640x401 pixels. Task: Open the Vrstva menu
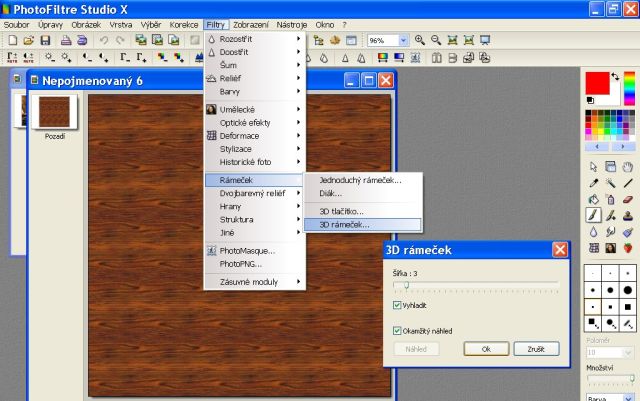121,25
